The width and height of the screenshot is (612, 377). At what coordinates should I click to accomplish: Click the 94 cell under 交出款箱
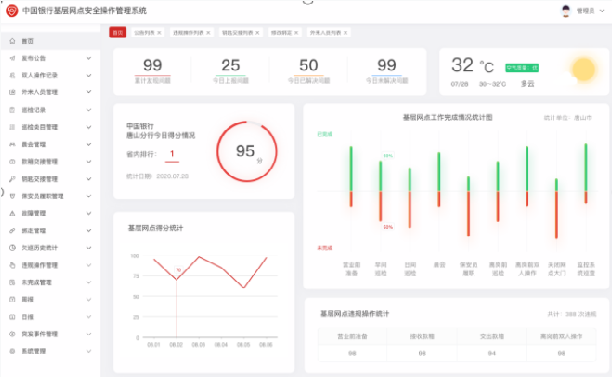(x=491, y=353)
